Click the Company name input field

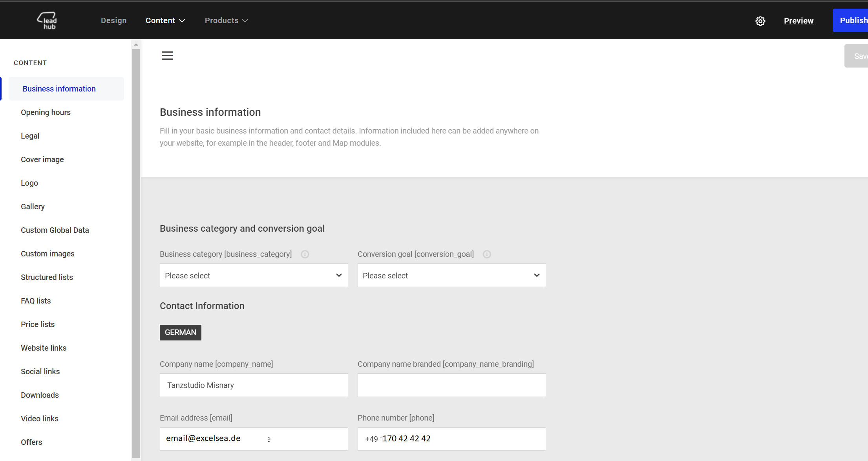[x=254, y=385]
